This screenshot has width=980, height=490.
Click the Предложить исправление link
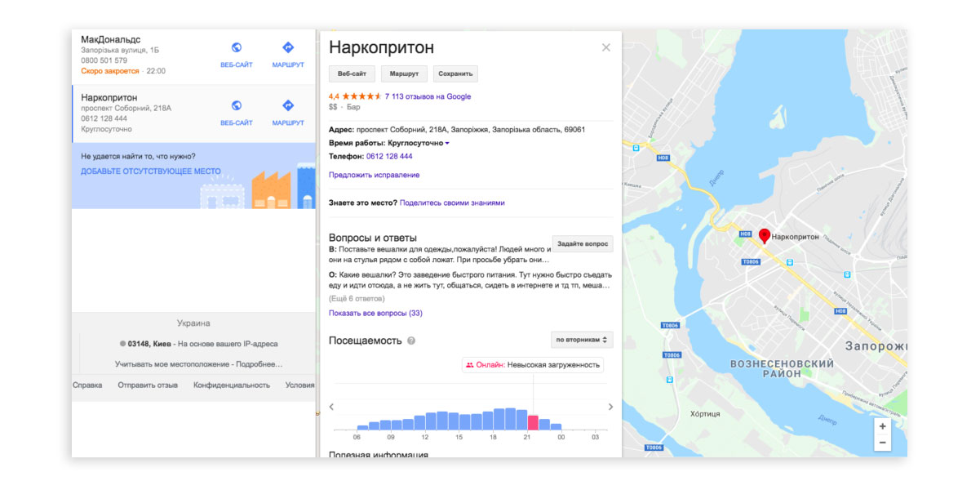374,175
